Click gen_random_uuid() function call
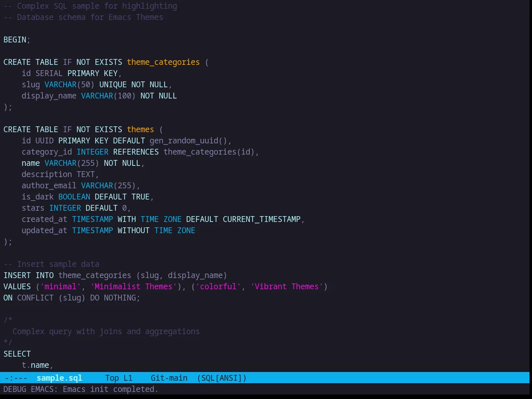The width and height of the screenshot is (532, 399). 188,140
